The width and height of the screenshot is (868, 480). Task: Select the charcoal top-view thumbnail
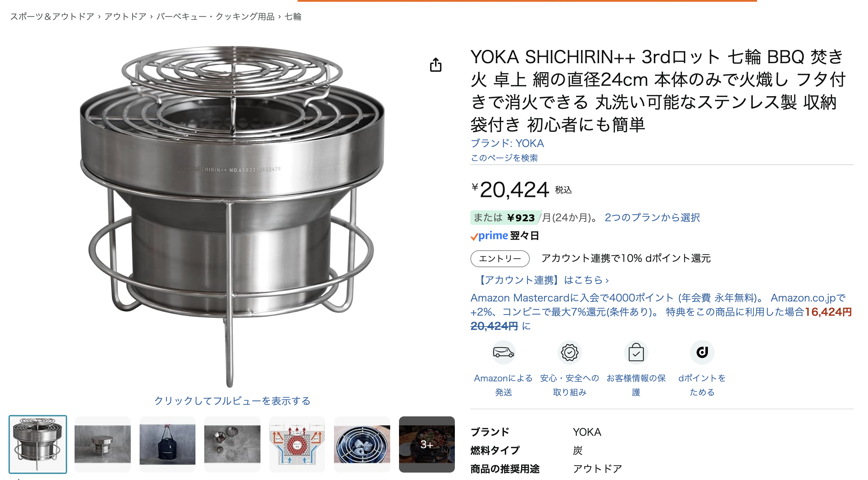(x=362, y=444)
